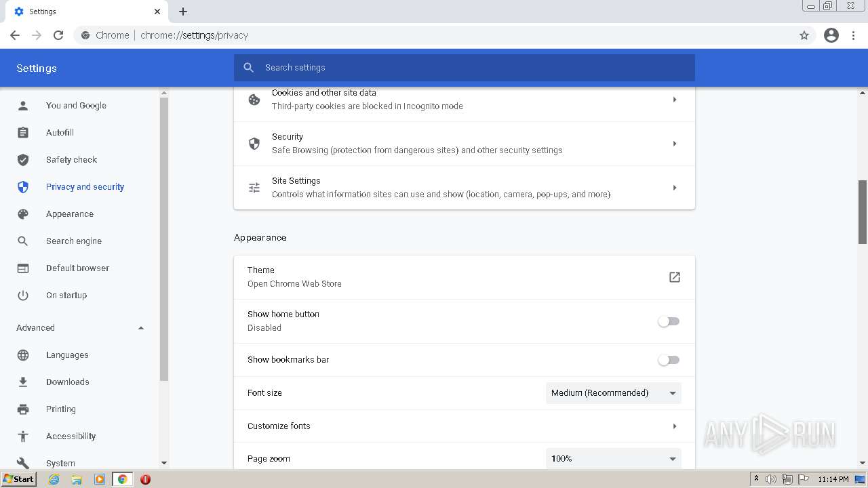Screen dimensions: 868x488
Task: Click the Safety check shield icon
Action: point(23,160)
